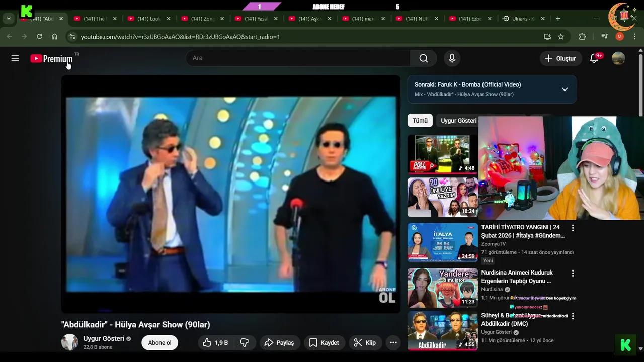The image size is (644, 362).
Task: Like the video showing 1,9 B
Action: (215, 343)
